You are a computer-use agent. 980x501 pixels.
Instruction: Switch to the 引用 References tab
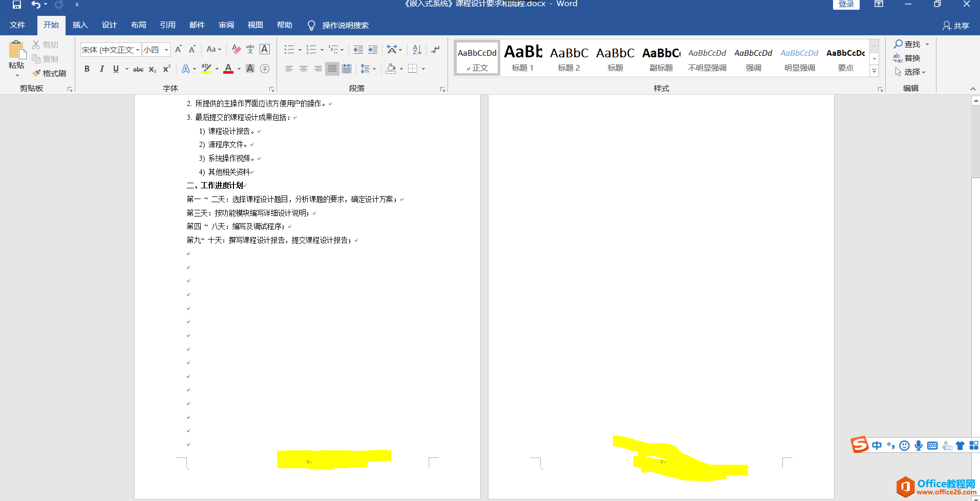coord(168,25)
